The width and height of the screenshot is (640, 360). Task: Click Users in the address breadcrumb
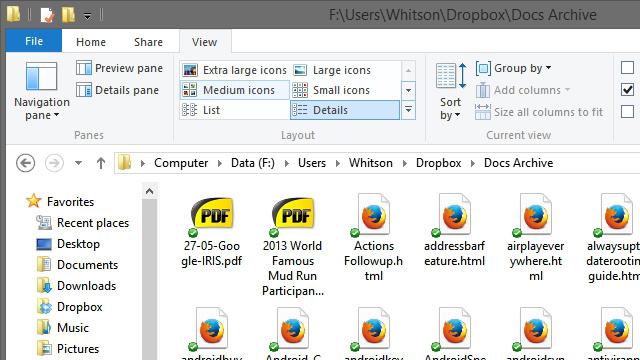[x=312, y=163]
